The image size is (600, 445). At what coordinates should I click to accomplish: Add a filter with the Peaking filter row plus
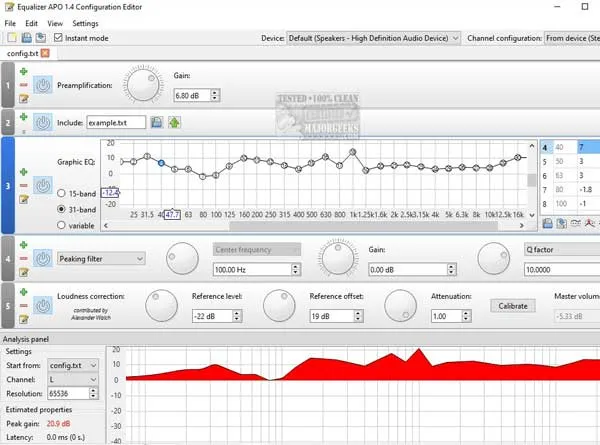[x=24, y=245]
